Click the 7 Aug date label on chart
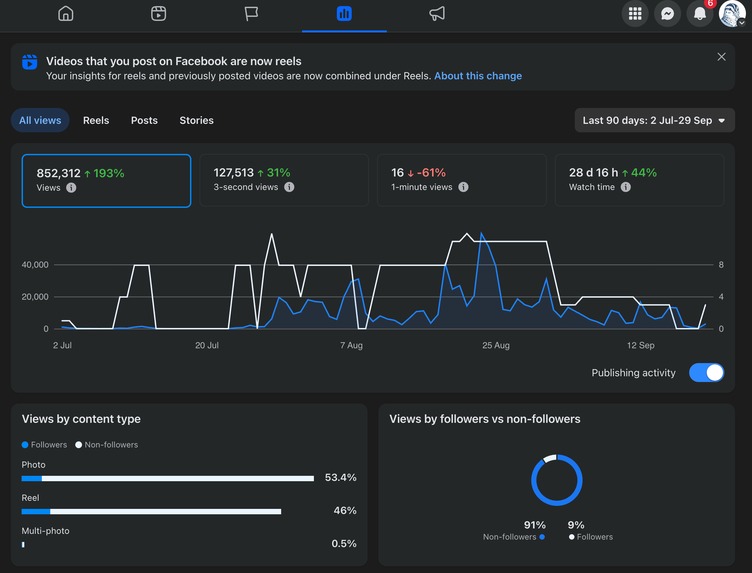The image size is (752, 573). click(352, 345)
